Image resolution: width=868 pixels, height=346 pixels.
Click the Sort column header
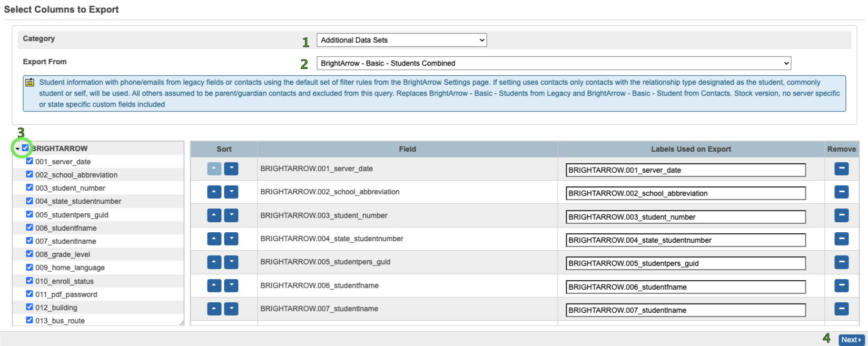pos(224,149)
